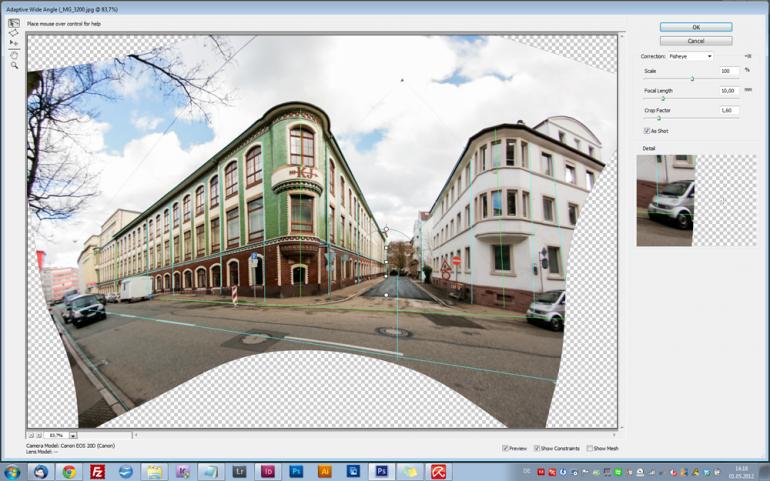Viewport: 770px width, 481px height.
Task: Toggle the As Shot checkbox
Action: tap(647, 131)
